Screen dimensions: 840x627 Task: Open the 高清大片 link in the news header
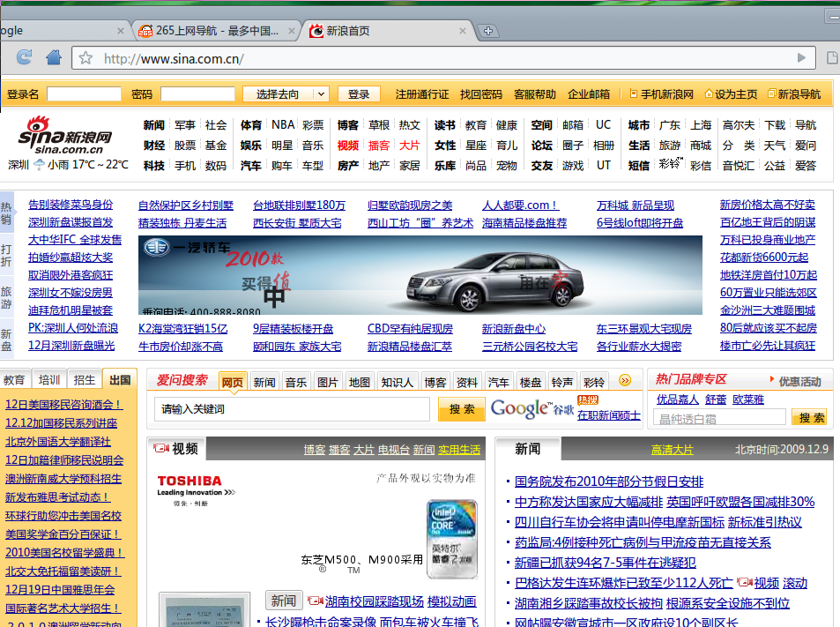pyautogui.click(x=673, y=450)
